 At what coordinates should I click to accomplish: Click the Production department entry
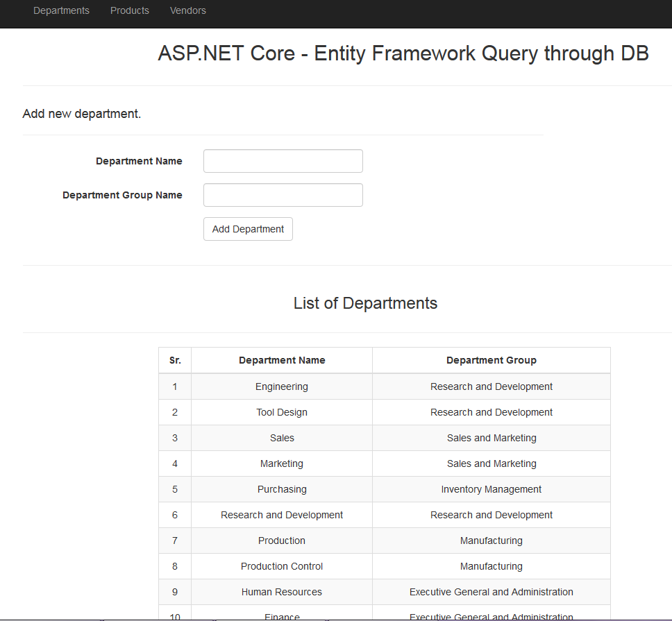click(x=281, y=541)
